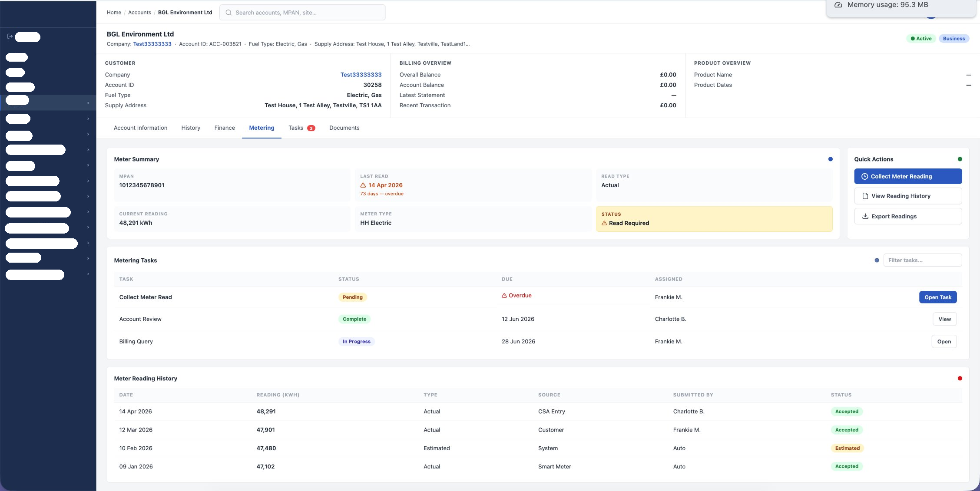Image resolution: width=980 pixels, height=491 pixels.
Task: Click the memory usage gauge icon
Action: pyautogui.click(x=838, y=5)
